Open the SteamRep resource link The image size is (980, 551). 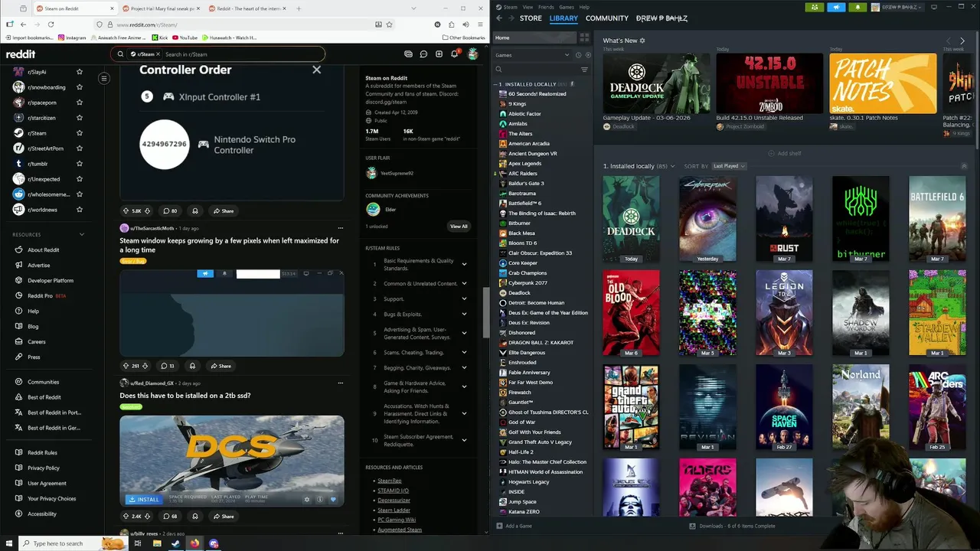(x=389, y=481)
